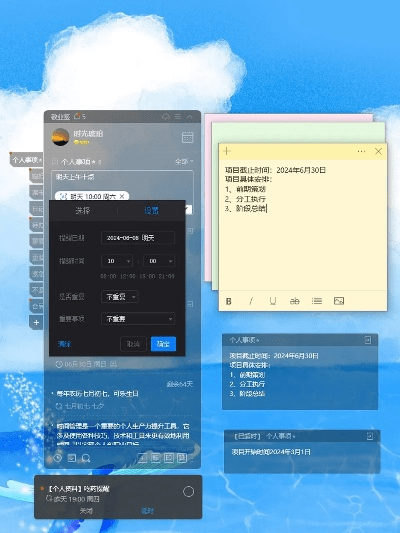Open the 不重要 importance dropdown
The width and height of the screenshot is (400, 533).
[138, 319]
